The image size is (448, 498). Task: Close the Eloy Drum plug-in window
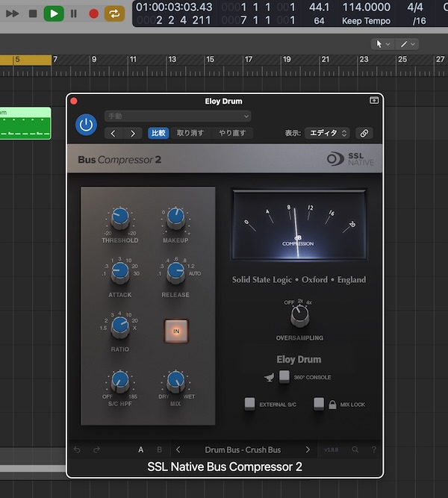[x=74, y=101]
